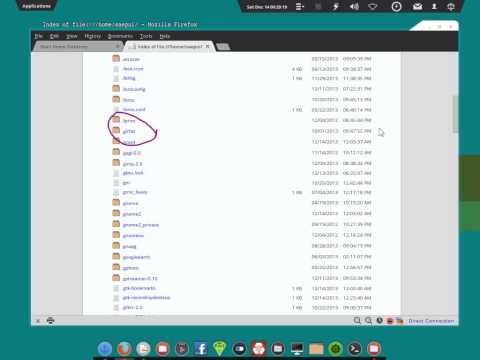The image size is (480, 360).
Task: Open the Tools menu
Action: pyautogui.click(x=146, y=36)
